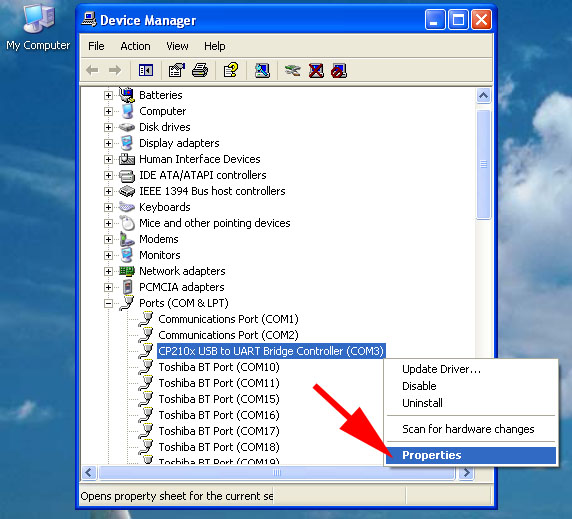Close the Device Manager window
Viewport: 572px width, 519px height.
pyautogui.click(x=482, y=19)
